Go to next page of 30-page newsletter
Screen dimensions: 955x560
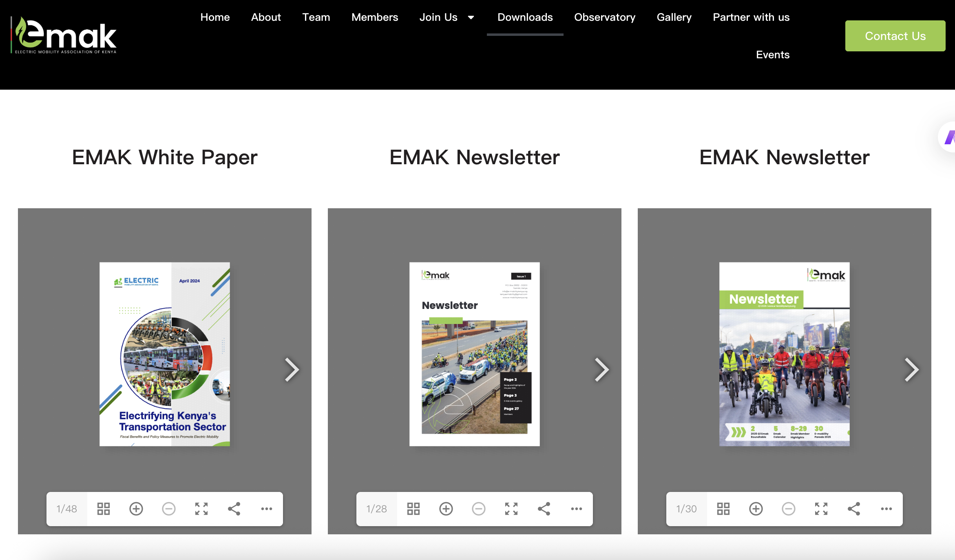point(912,370)
